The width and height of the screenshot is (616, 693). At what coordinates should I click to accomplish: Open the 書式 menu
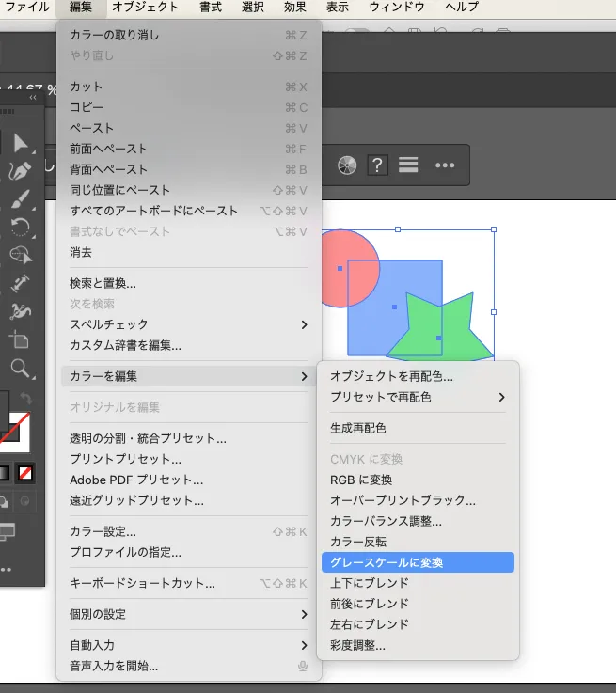(x=211, y=7)
